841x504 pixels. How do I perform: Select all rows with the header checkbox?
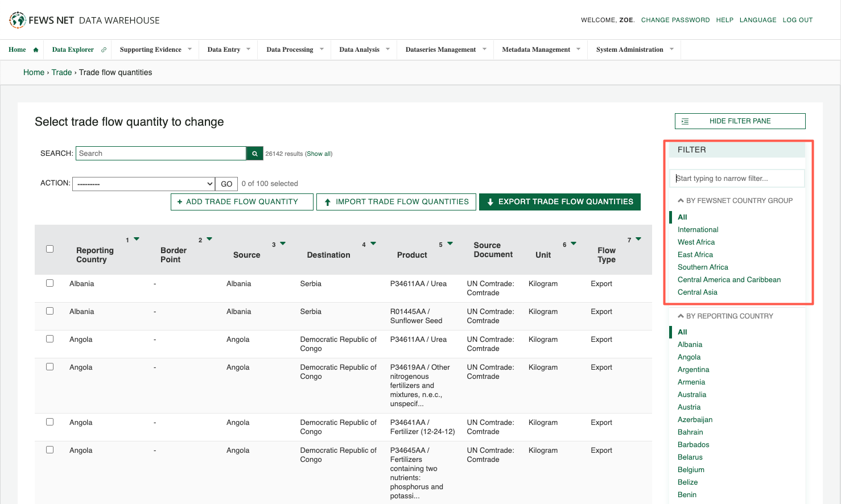point(50,249)
